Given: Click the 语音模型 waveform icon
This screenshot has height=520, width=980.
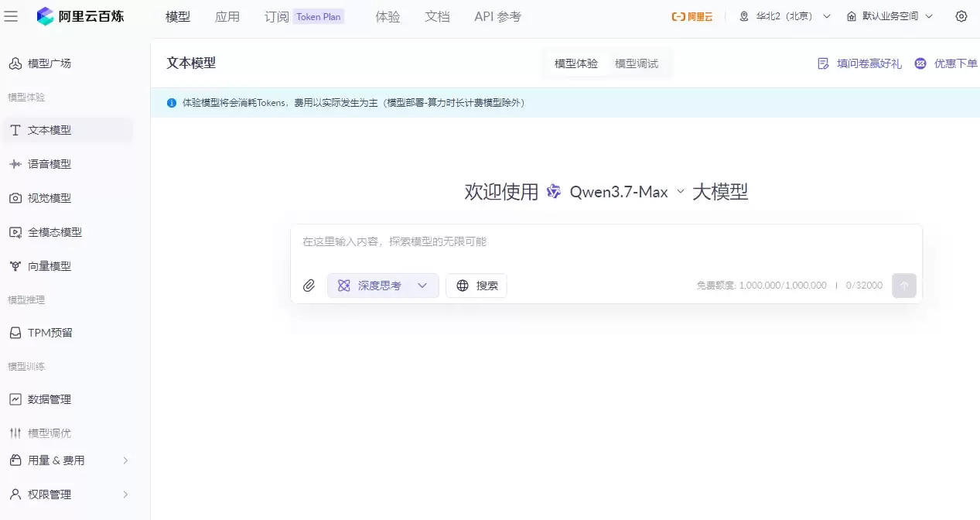Looking at the screenshot, I should pos(15,164).
